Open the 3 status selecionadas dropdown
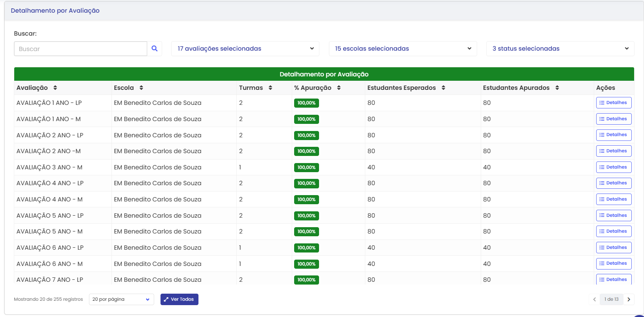644x317 pixels. pos(560,49)
